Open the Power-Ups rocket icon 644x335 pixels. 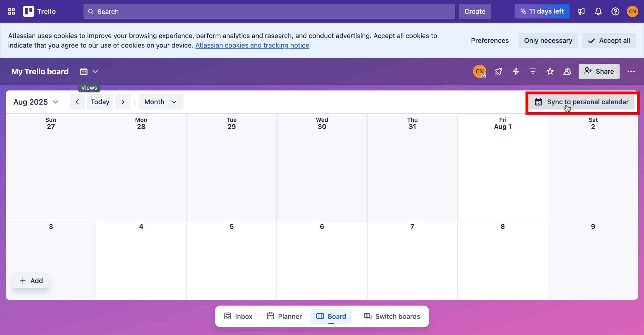pyautogui.click(x=498, y=71)
